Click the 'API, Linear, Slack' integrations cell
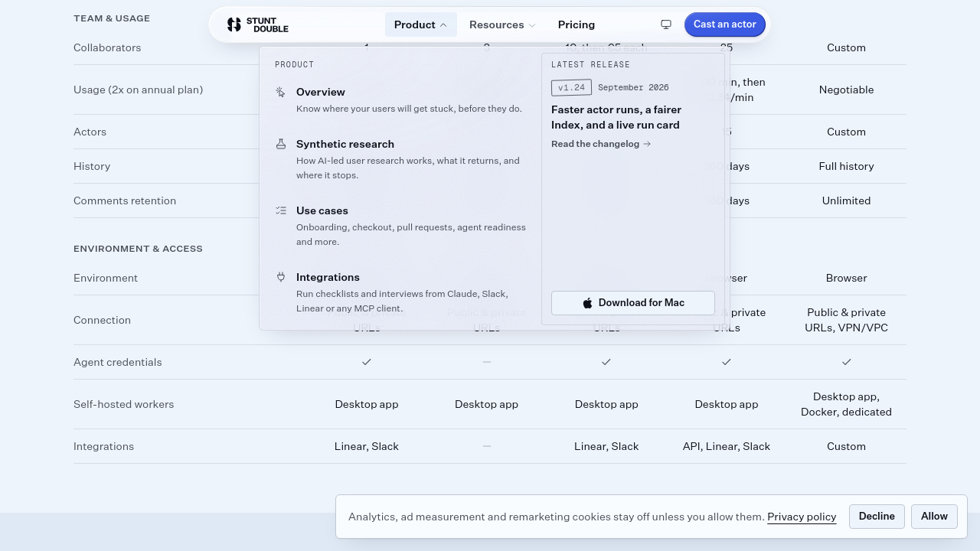This screenshot has height=551, width=980. [x=727, y=446]
